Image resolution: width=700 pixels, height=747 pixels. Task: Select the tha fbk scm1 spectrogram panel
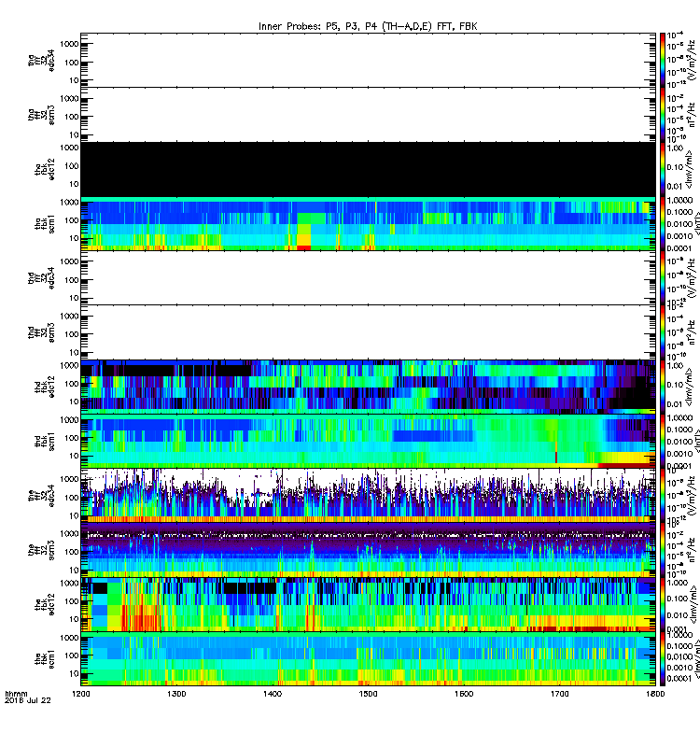368,223
